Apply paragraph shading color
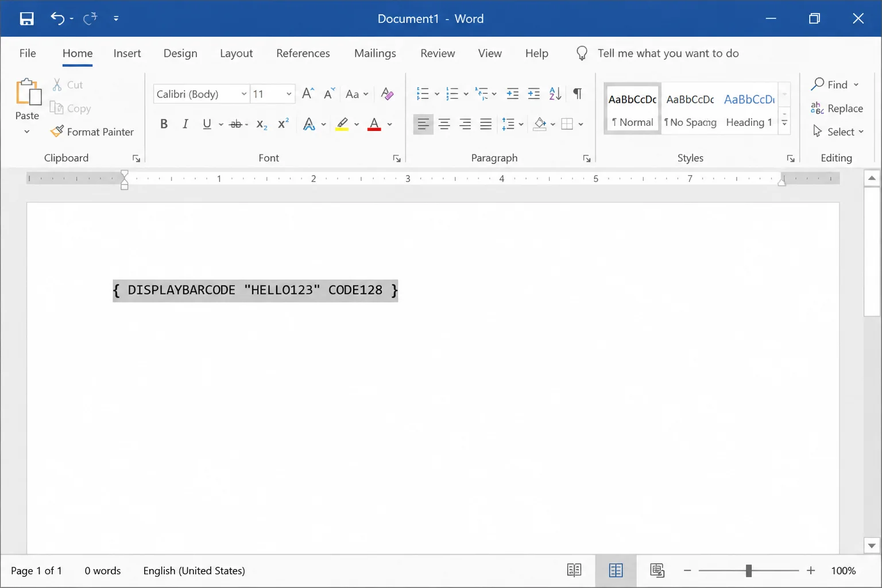 coord(540,124)
